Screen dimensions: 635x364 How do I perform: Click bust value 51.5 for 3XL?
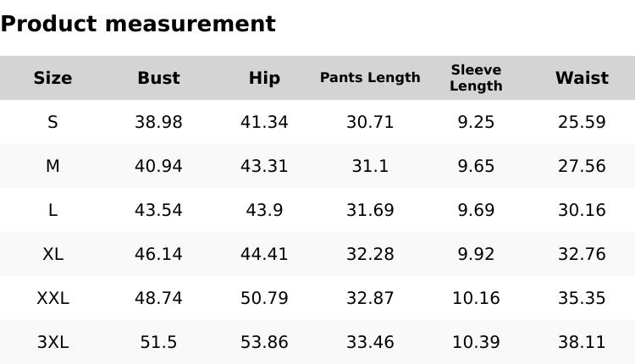click(158, 342)
